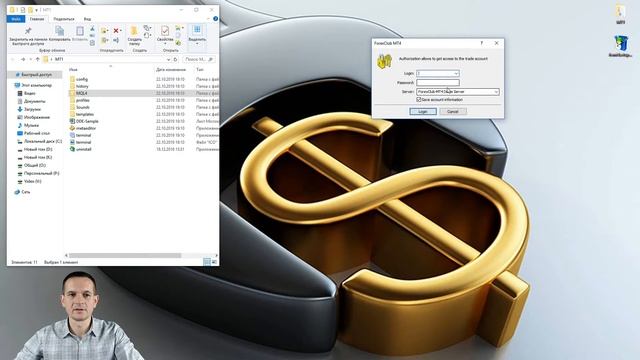
Task: Click the red X Delete icon
Action: [116, 31]
